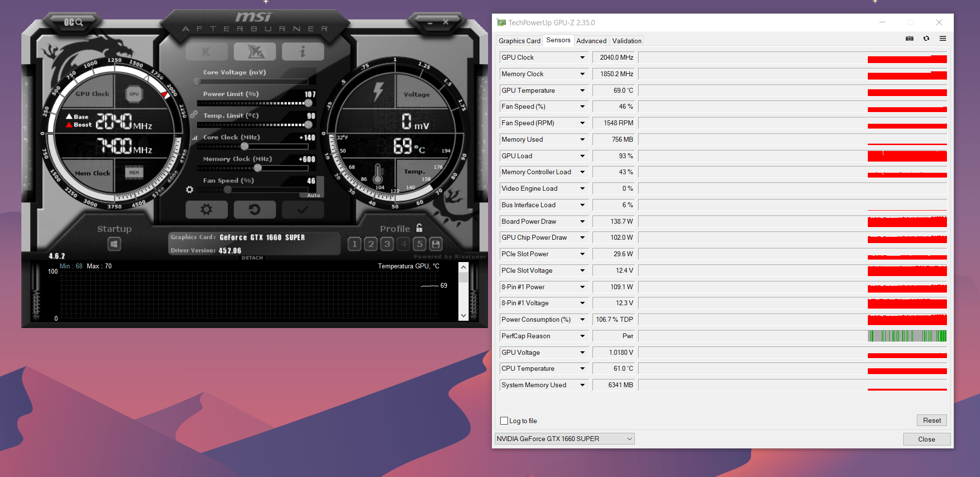The image size is (980, 477).
Task: Expand the Video Engine Load dropdown
Action: click(582, 189)
